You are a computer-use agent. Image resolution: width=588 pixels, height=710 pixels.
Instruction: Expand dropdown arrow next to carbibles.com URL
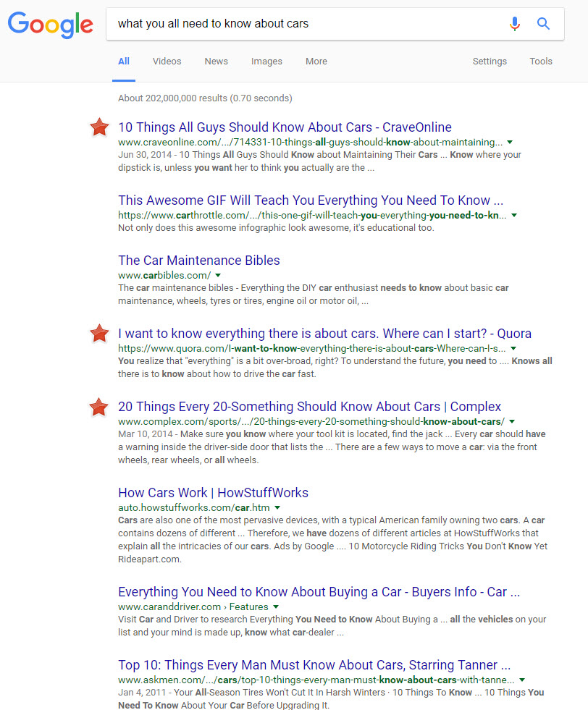218,275
